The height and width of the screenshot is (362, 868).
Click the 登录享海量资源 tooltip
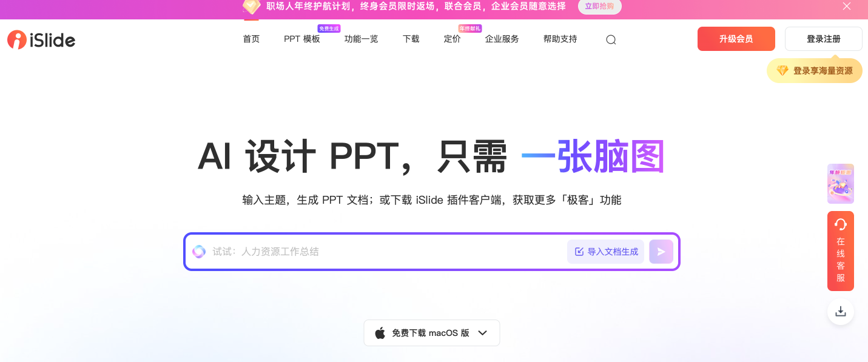point(815,70)
